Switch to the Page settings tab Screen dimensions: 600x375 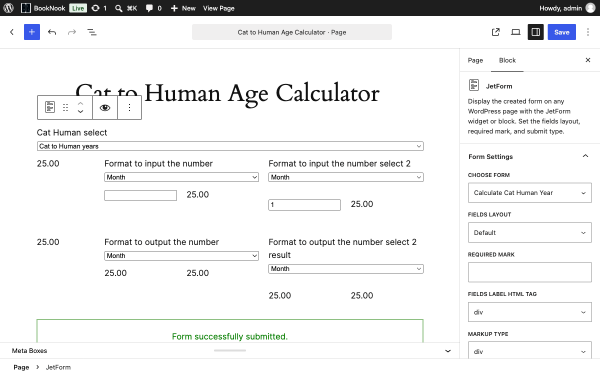point(475,60)
